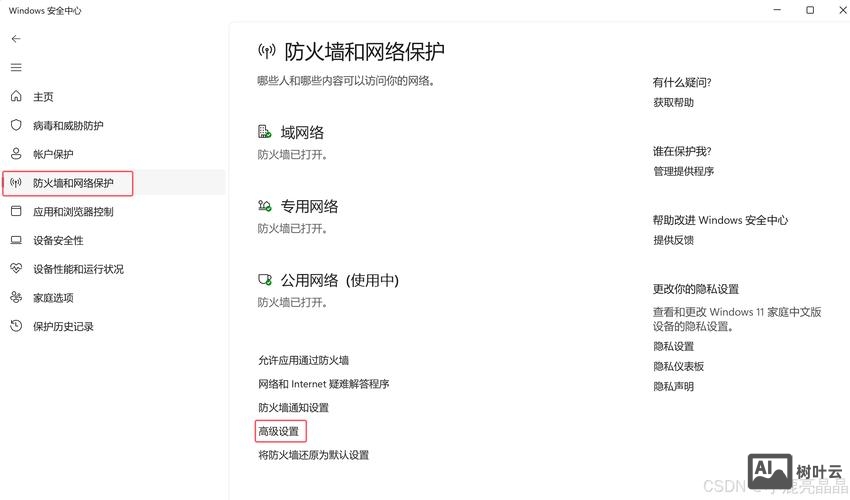
Task: Click 管理提供程序 link
Action: [684, 171]
